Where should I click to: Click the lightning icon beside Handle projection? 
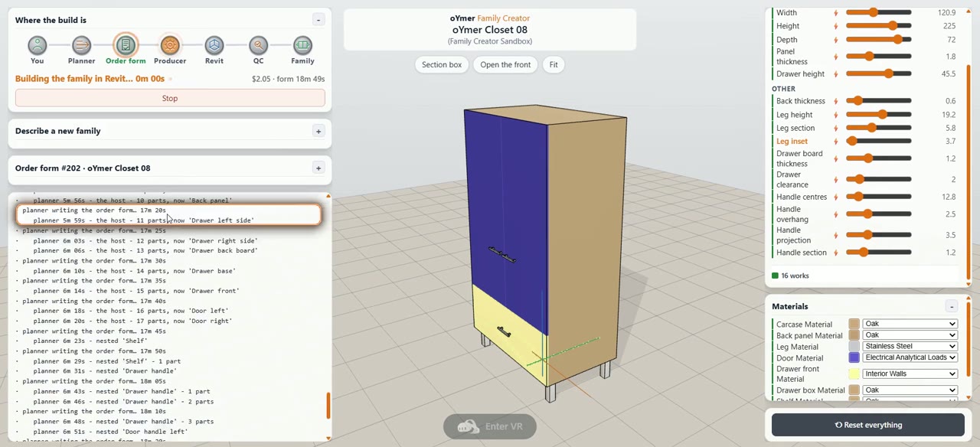[835, 235]
